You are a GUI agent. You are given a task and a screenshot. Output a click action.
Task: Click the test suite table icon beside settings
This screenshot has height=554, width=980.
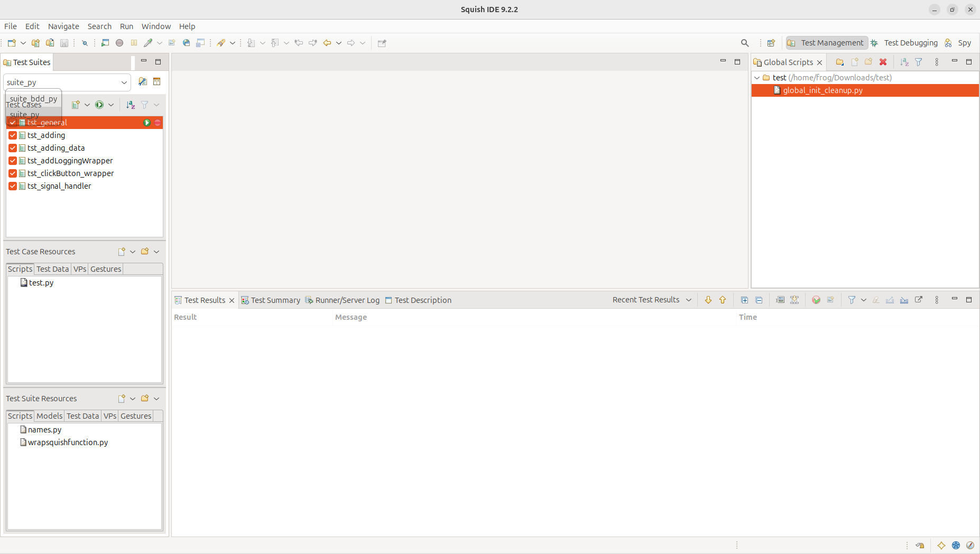[x=157, y=81]
